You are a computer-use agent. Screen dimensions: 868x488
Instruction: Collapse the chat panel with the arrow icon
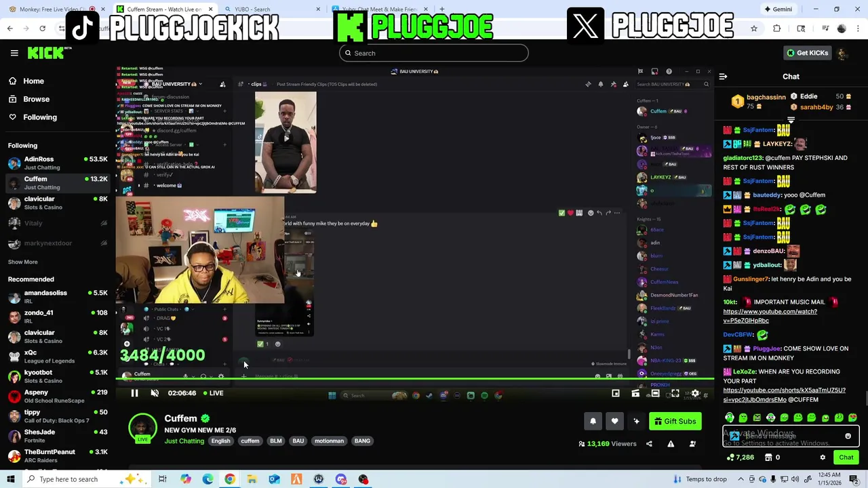(723, 77)
